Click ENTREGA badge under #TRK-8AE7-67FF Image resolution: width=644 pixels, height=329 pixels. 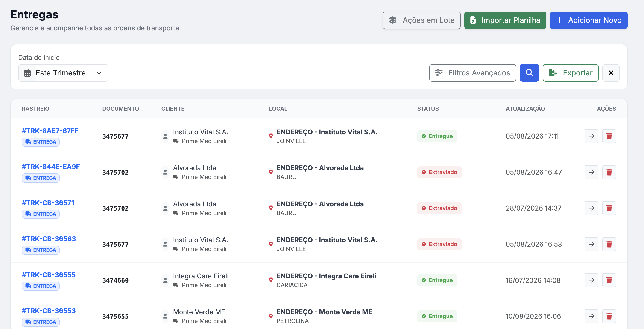click(x=41, y=142)
